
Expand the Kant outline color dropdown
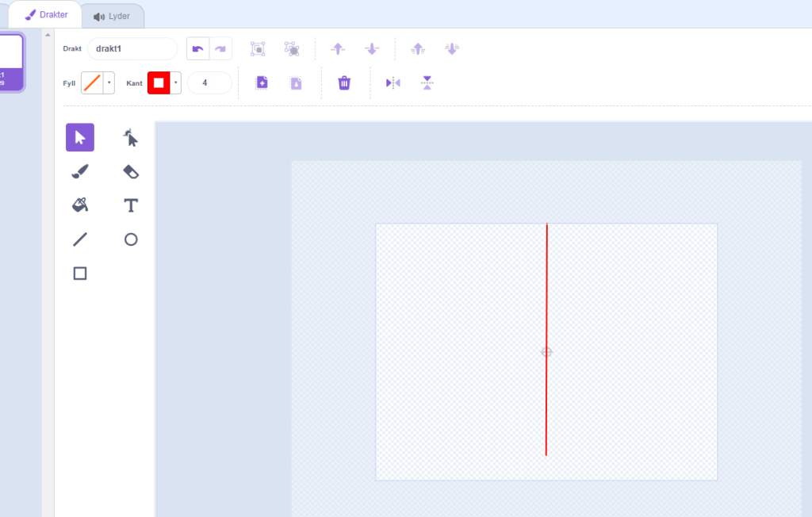[x=175, y=82]
